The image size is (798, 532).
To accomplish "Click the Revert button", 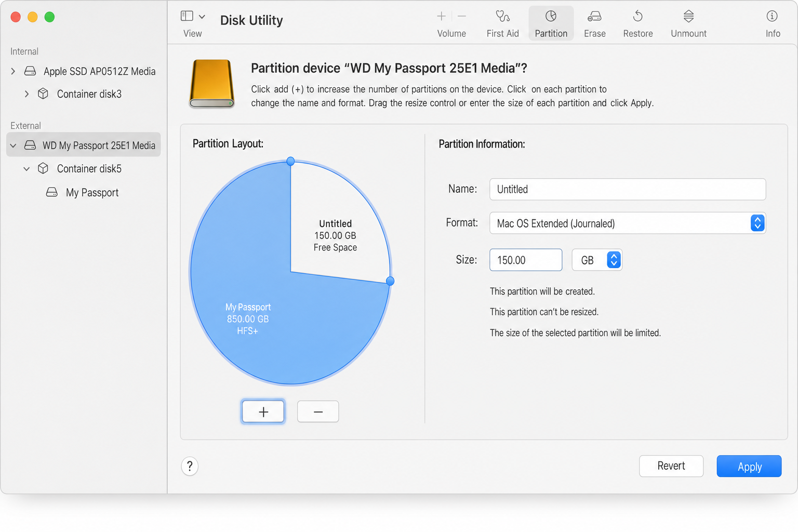I will [671, 466].
